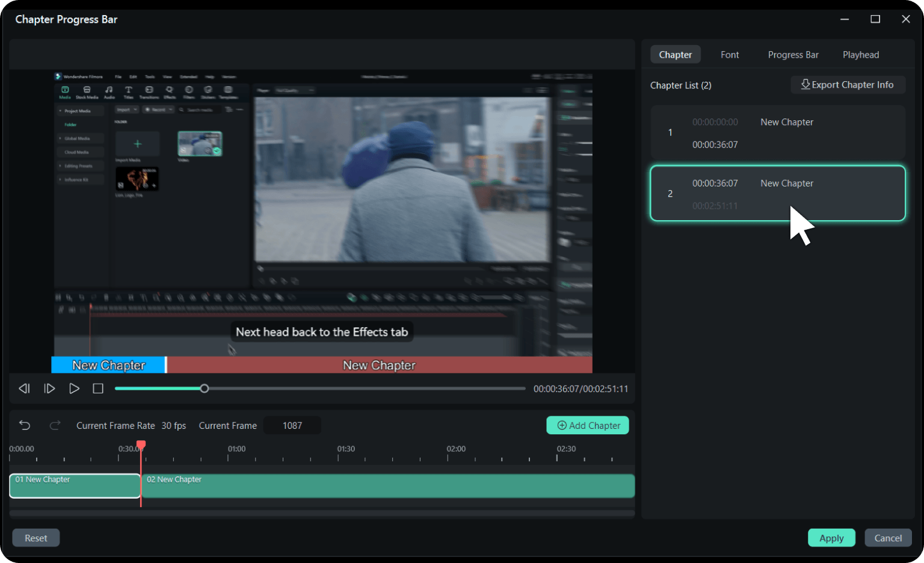The image size is (924, 563).
Task: Cancel the chapter progress bar dialog
Action: pyautogui.click(x=888, y=538)
